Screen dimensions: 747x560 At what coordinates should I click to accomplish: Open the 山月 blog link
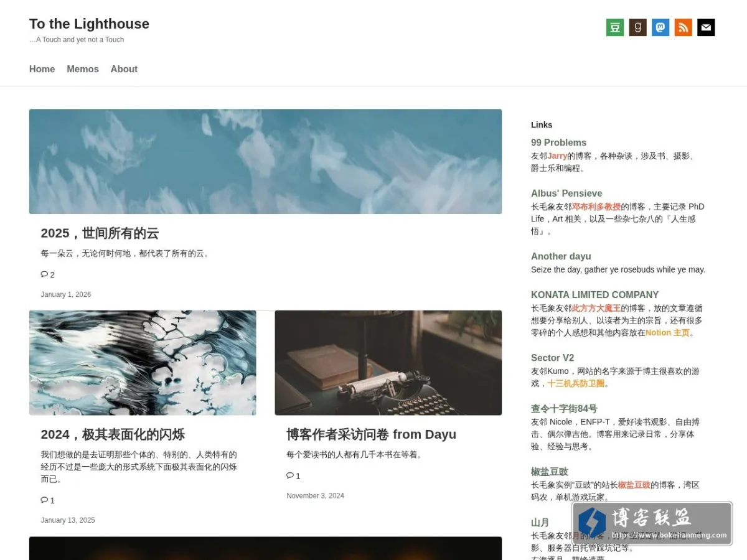[x=540, y=523]
